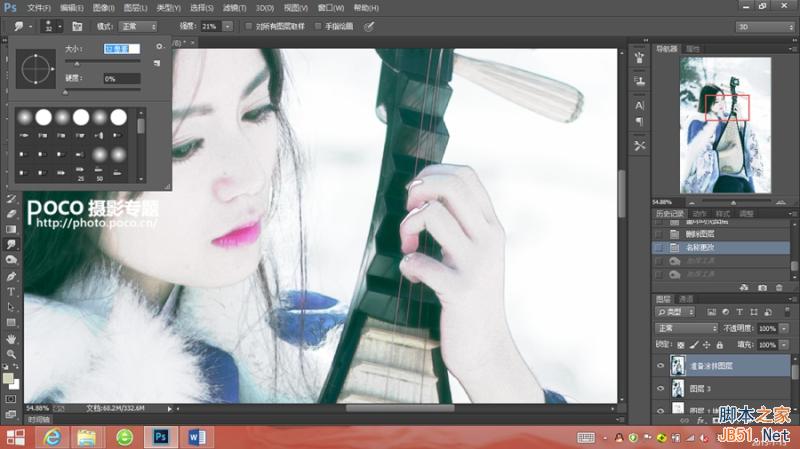Select the Pen tool in the toolbox

click(x=11, y=276)
